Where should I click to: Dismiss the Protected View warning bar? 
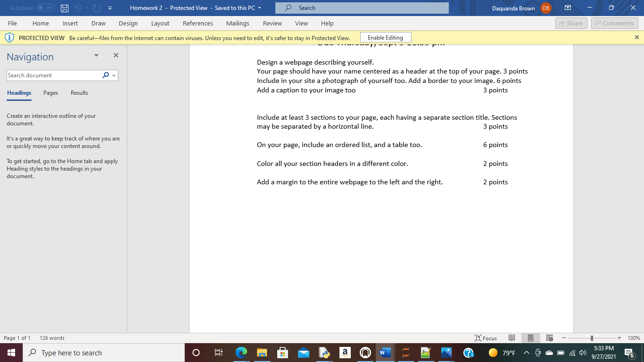pyautogui.click(x=637, y=37)
